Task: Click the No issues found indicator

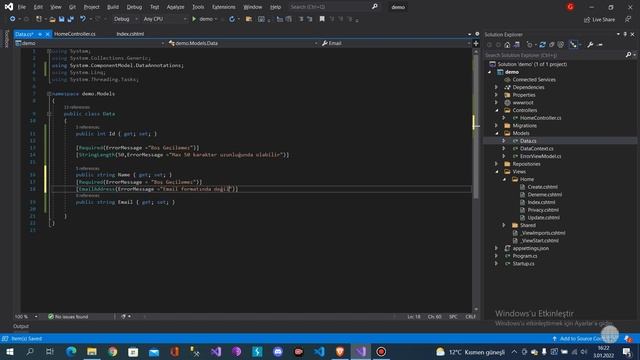Action: pyautogui.click(x=68, y=317)
